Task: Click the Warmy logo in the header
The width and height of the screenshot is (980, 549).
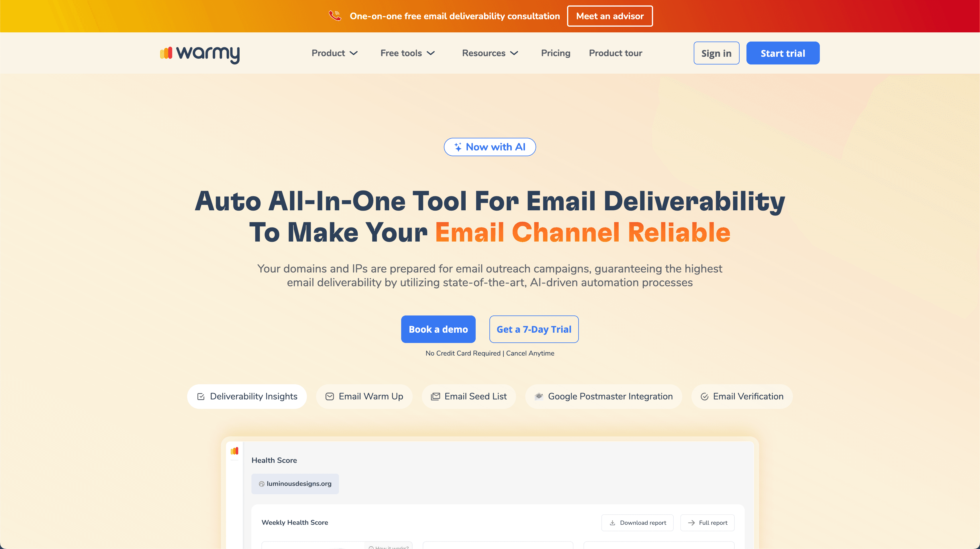Action: 200,54
